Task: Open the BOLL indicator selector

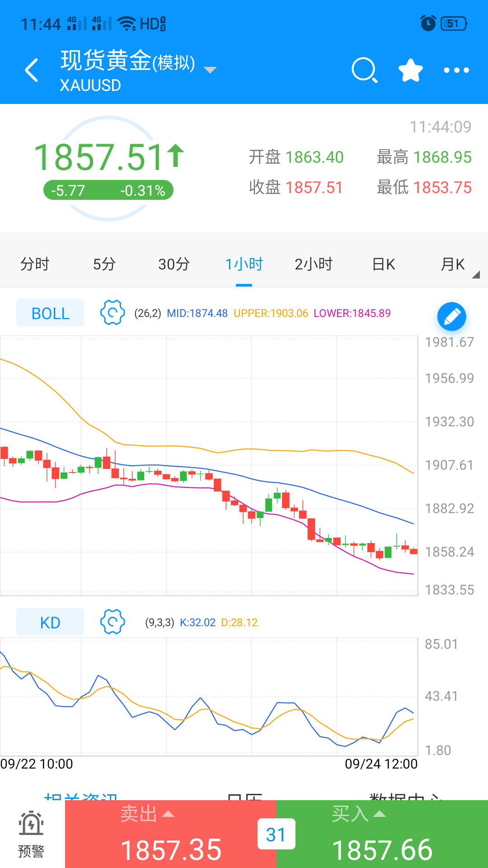Action: [50, 313]
